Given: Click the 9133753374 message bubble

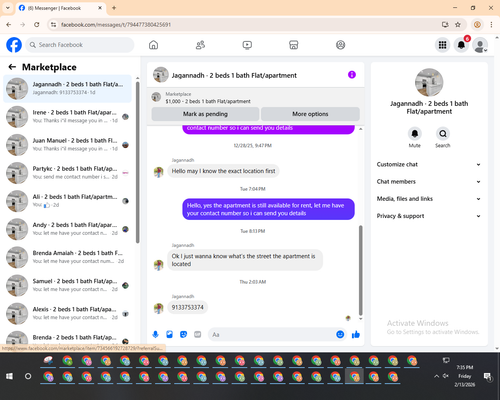Looking at the screenshot, I should [188, 307].
